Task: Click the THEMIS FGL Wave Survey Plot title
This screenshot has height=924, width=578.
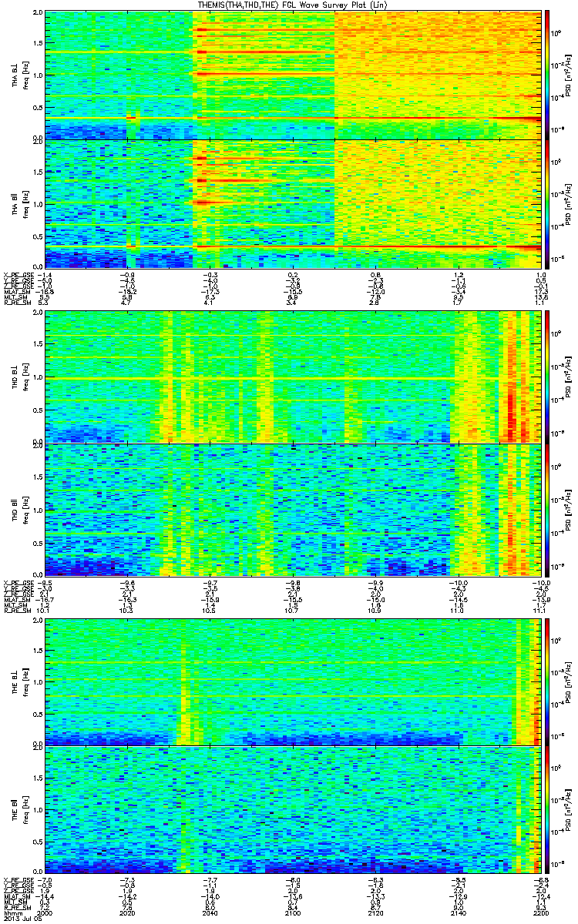Action: click(292, 5)
